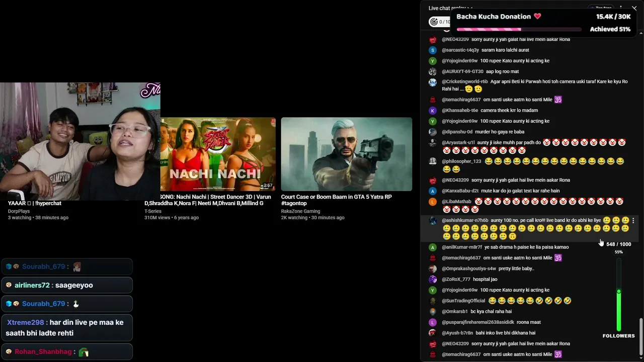Open the Top fans leaderboard button
The width and height of the screenshot is (644, 362).
pyautogui.click(x=601, y=8)
